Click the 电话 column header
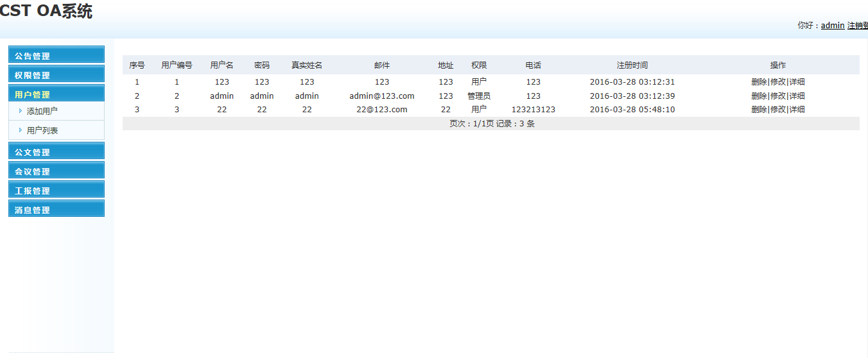 tap(534, 65)
